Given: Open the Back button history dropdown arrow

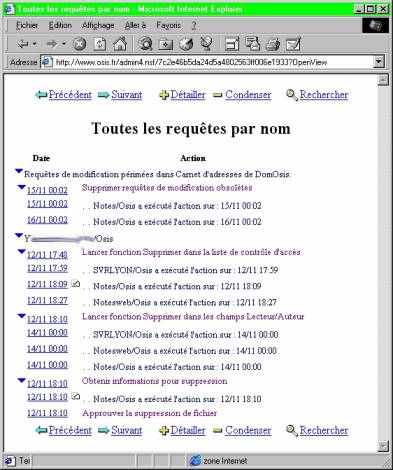Looking at the screenshot, I should click(x=34, y=44).
